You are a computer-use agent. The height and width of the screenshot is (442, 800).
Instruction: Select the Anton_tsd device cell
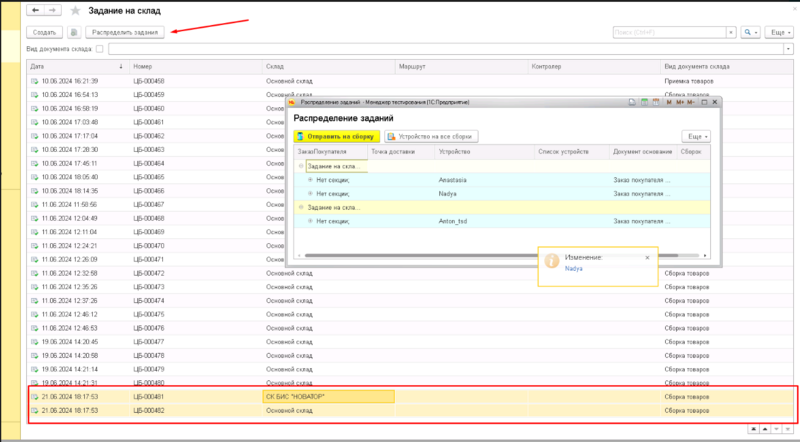click(485, 222)
